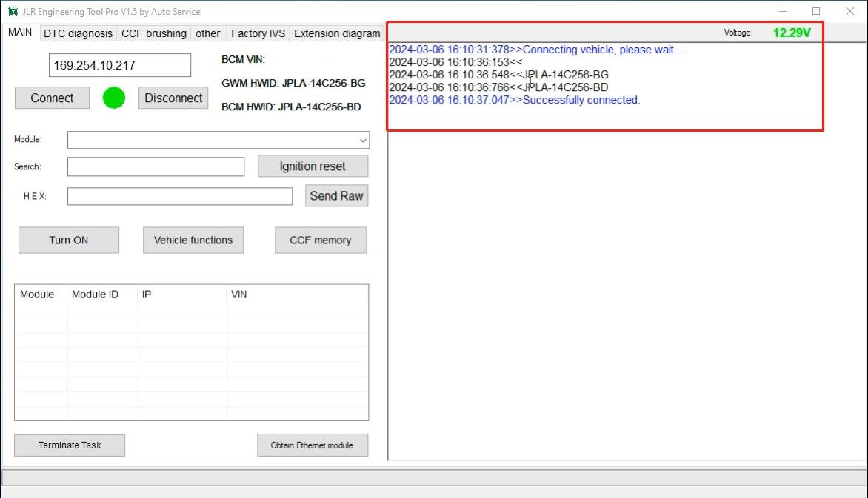Click the Disconnect button

173,98
